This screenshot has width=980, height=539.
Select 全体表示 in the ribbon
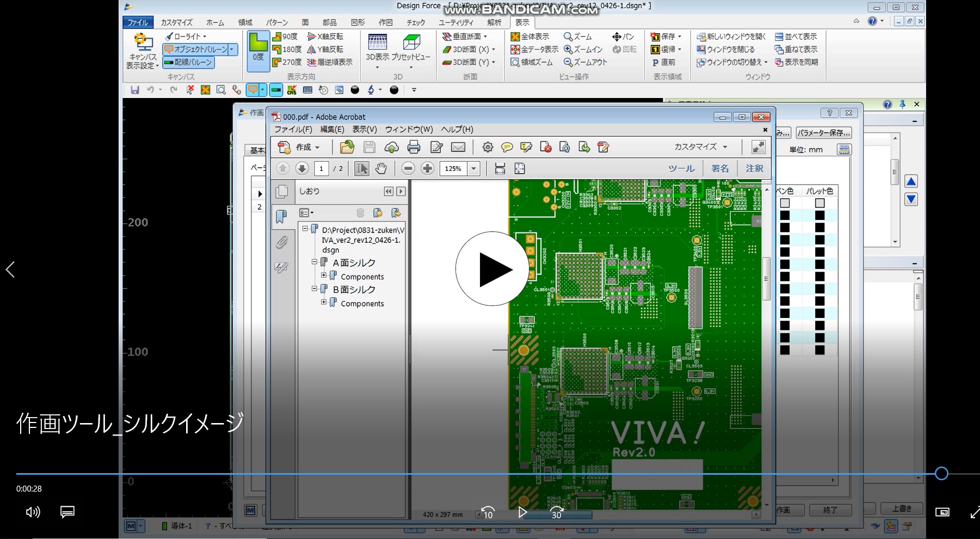tap(530, 36)
